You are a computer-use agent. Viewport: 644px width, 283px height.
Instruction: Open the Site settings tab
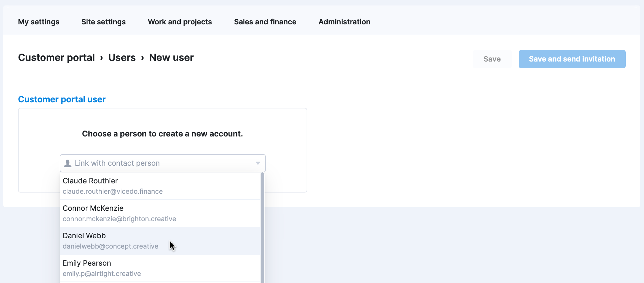coord(103,22)
